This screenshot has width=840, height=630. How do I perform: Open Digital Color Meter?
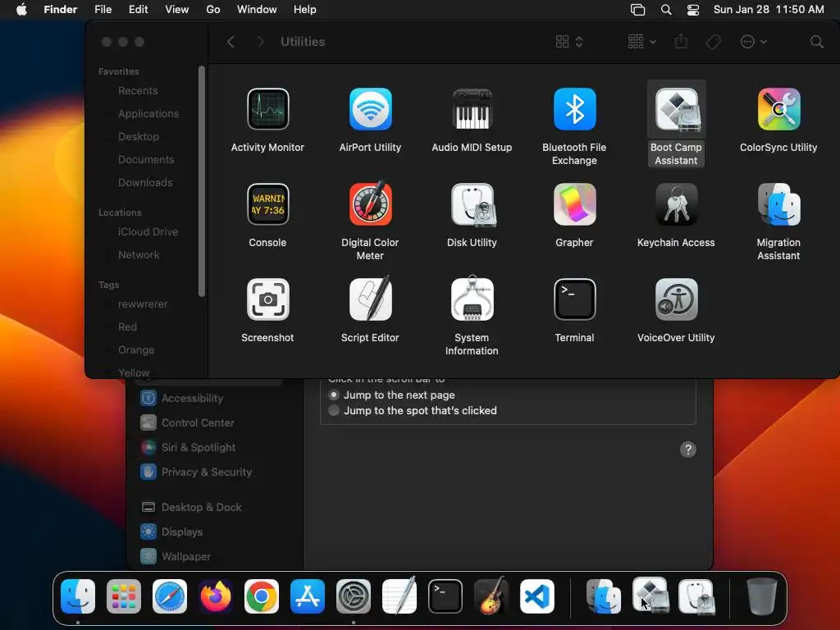pos(370,204)
